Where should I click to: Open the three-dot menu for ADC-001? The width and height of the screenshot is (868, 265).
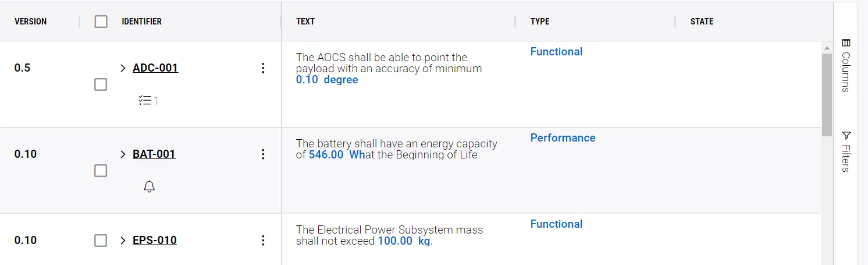pyautogui.click(x=263, y=68)
